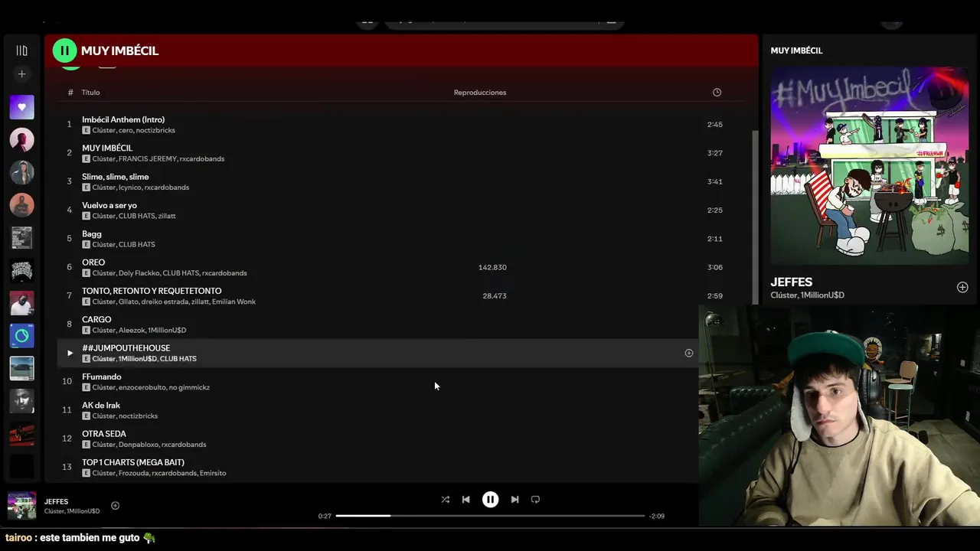Select track FFumando
The width and height of the screenshot is (980, 551).
point(102,377)
